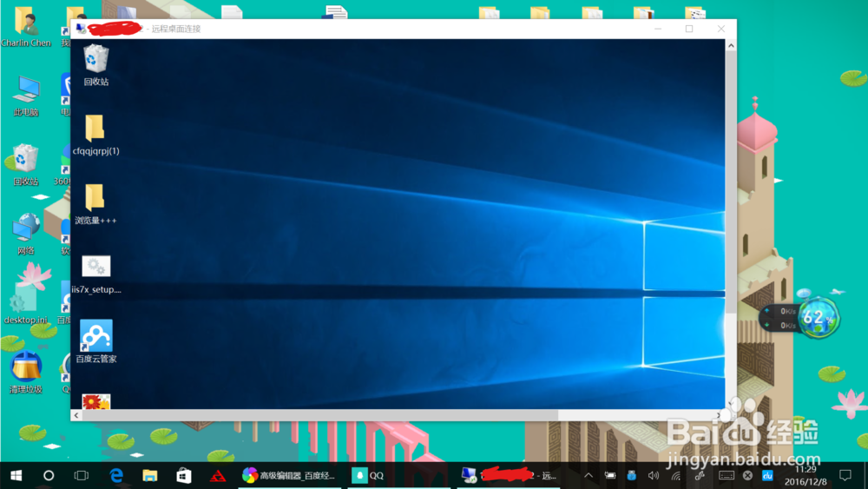Open the remote desktop window system menu icon
This screenshot has height=489, width=868.
coord(82,29)
